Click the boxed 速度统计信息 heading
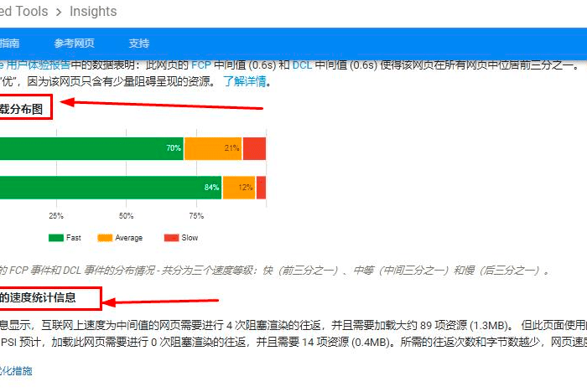Viewport: 587px width, 392px height. click(x=49, y=297)
